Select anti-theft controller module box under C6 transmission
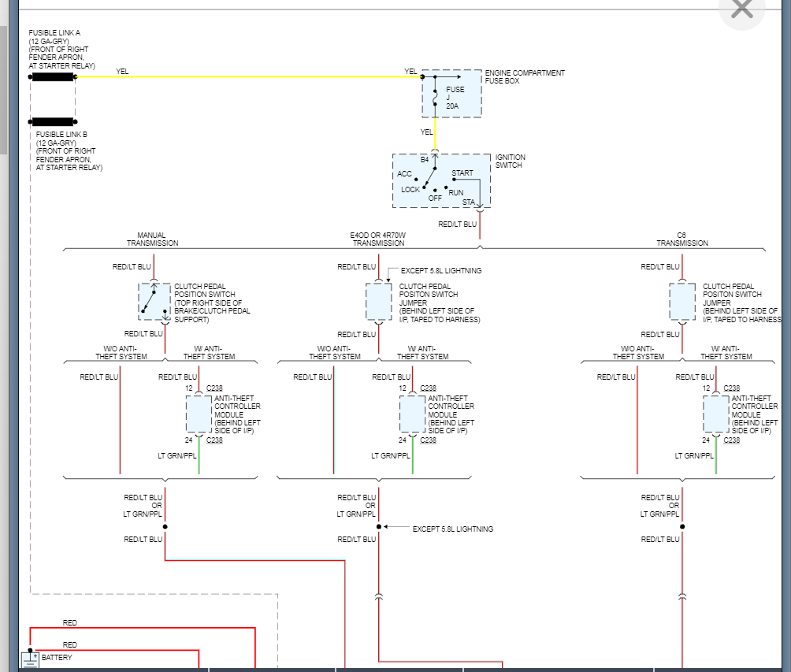 [x=716, y=414]
